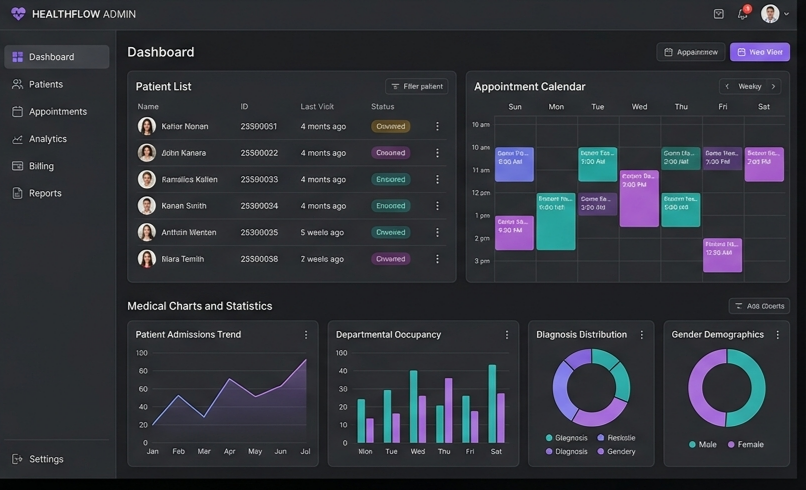The width and height of the screenshot is (806, 490).
Task: Open row menu for Kanan Smith
Action: pyautogui.click(x=437, y=206)
